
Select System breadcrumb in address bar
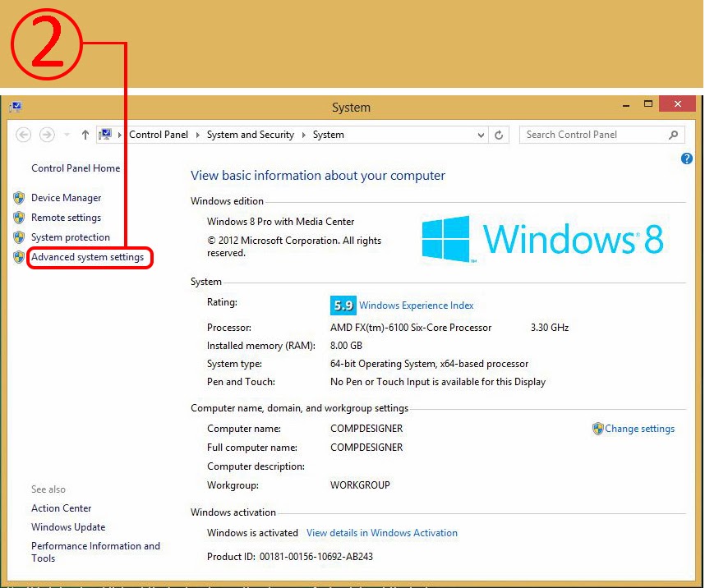tap(328, 135)
